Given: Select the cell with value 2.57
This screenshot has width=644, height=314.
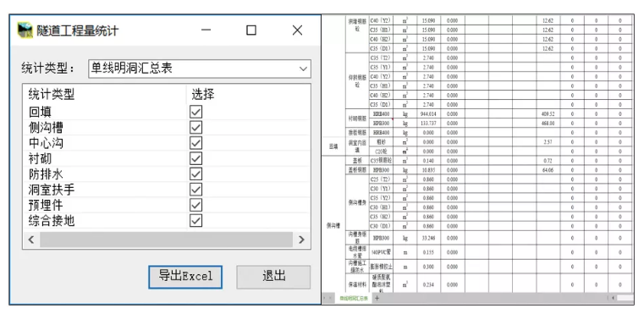Looking at the screenshot, I should [x=548, y=142].
